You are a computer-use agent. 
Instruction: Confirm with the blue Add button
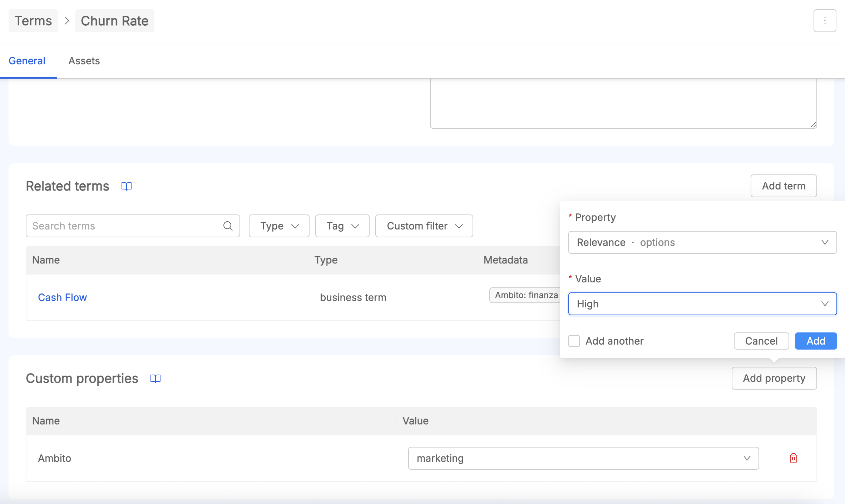coord(816,341)
